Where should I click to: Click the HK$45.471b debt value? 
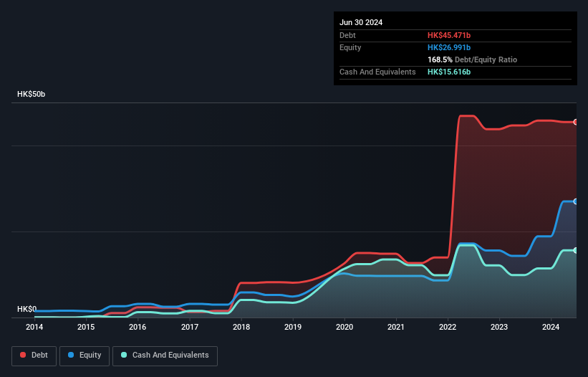click(x=449, y=35)
